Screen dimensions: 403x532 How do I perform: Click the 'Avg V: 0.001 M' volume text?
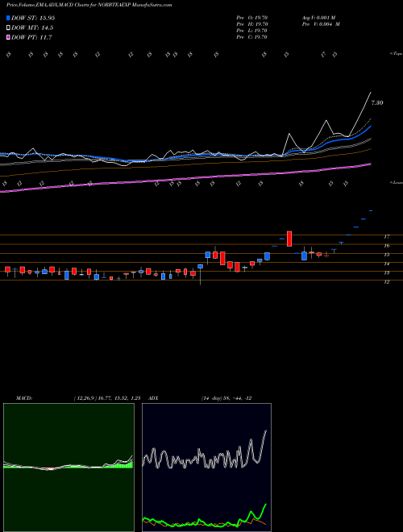coord(318,18)
